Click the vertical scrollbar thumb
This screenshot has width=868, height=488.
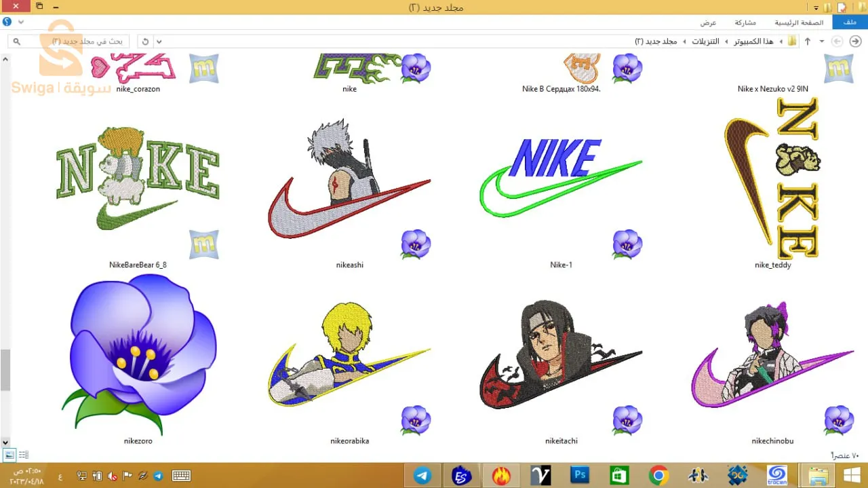[5, 370]
